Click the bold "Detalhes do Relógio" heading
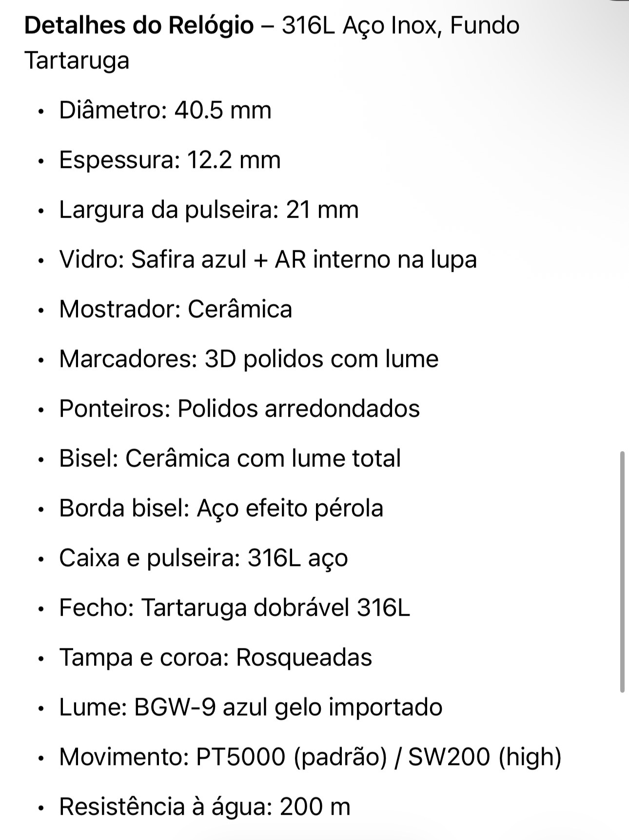The image size is (629, 840). 139,25
